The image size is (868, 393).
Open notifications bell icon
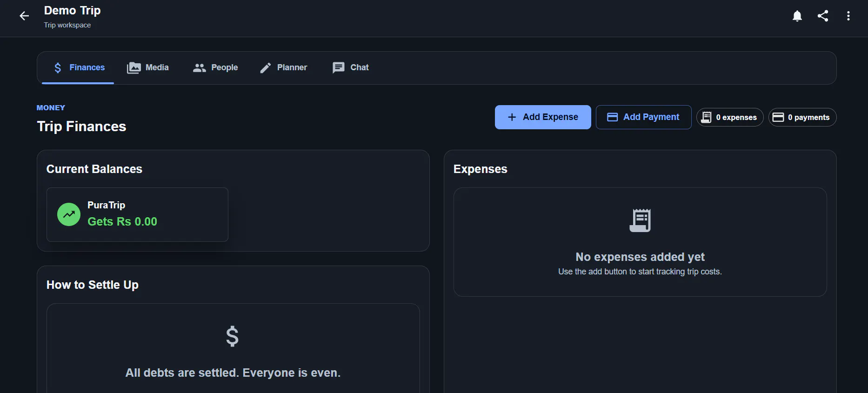point(797,16)
